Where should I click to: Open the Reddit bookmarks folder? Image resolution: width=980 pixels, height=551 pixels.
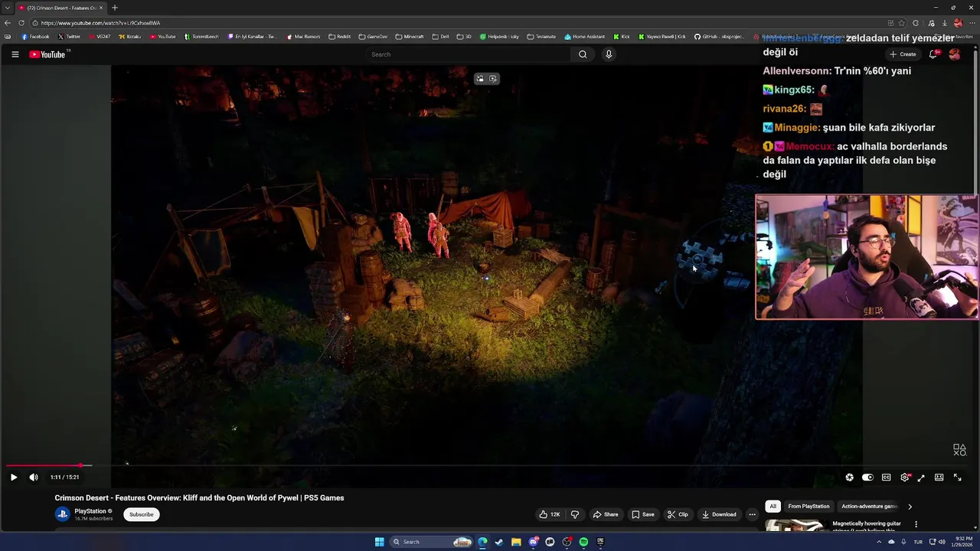tap(339, 37)
